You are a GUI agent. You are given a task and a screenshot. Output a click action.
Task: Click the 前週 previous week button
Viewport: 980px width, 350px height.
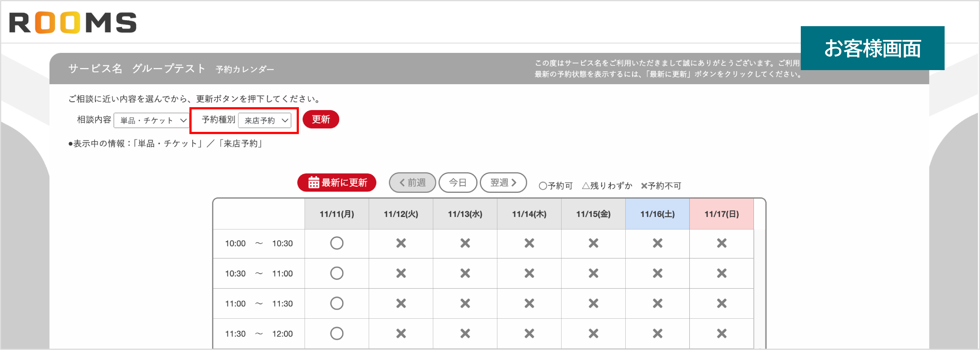(412, 182)
